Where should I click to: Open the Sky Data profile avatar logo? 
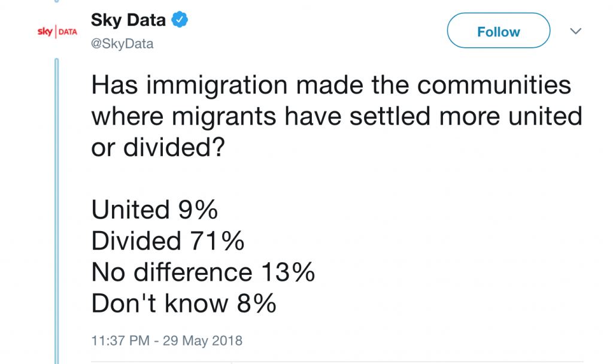tap(57, 32)
